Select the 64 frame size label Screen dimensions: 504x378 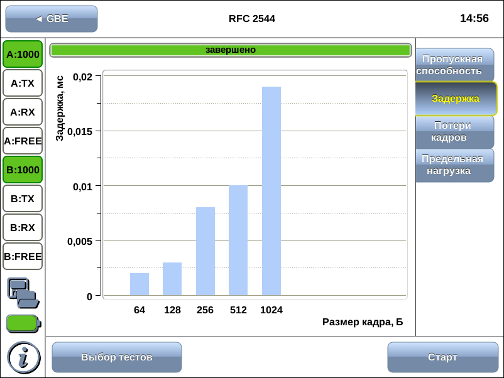[x=139, y=310]
